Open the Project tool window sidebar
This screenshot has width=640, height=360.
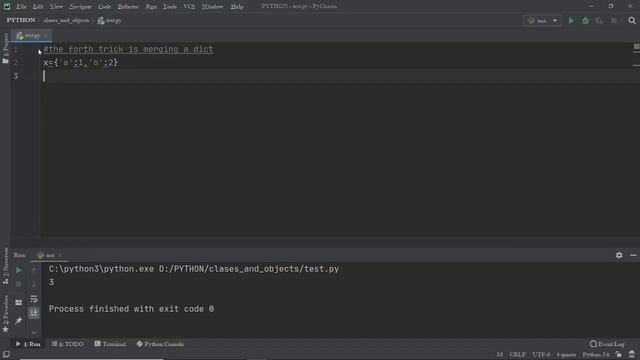tap(5, 48)
